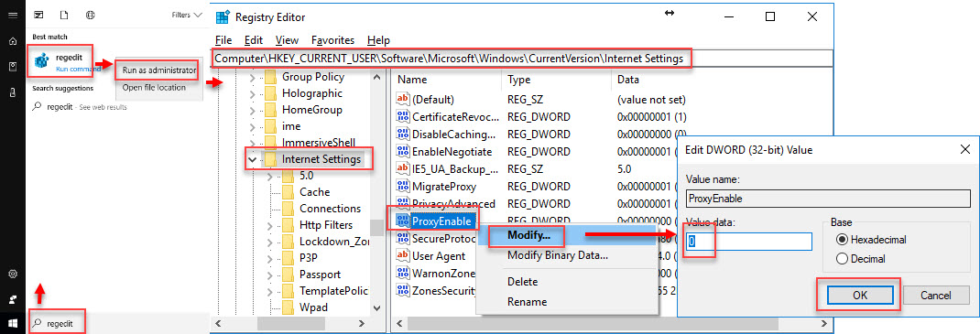Click the ProxyEnable DWORD icon
The width and height of the screenshot is (980, 334).
[x=402, y=221]
